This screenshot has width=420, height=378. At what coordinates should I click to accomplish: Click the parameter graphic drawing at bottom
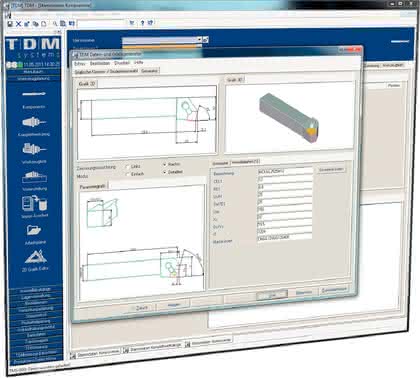[x=142, y=241]
